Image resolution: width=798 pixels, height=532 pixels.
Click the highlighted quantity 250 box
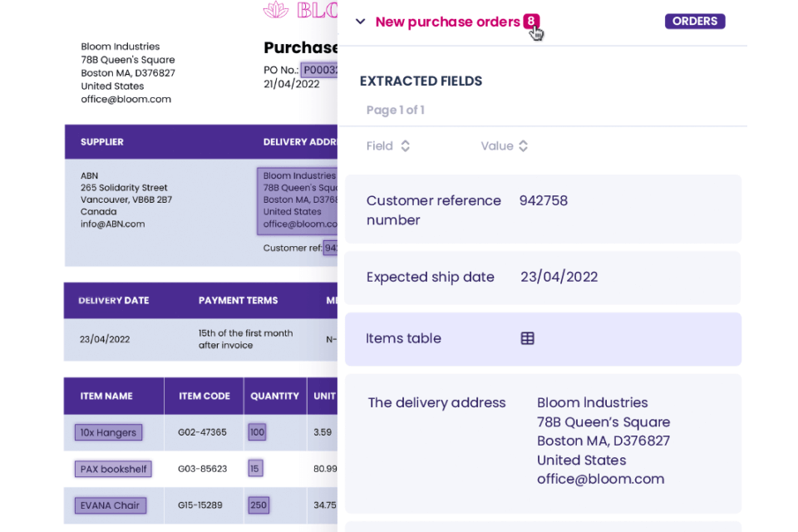coord(259,505)
